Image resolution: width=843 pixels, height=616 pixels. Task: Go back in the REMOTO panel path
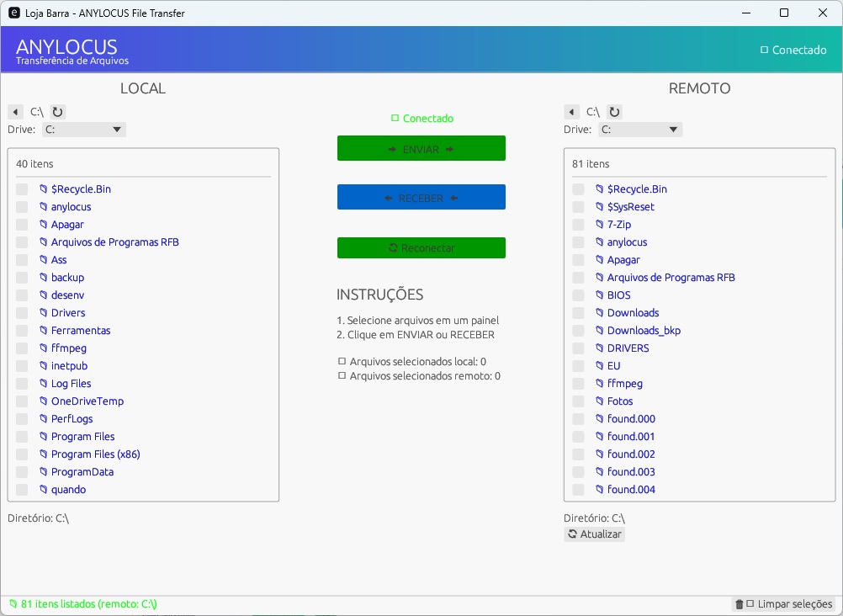[x=571, y=112]
